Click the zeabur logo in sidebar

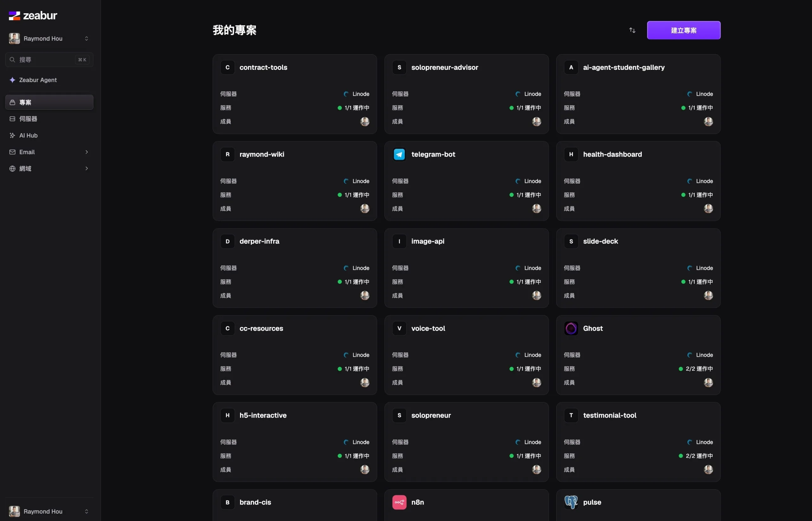pos(33,16)
